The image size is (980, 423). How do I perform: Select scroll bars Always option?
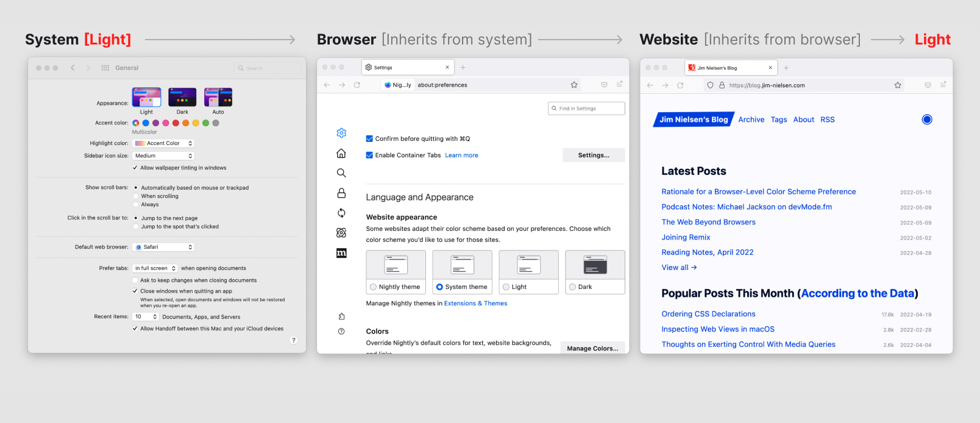click(x=136, y=205)
